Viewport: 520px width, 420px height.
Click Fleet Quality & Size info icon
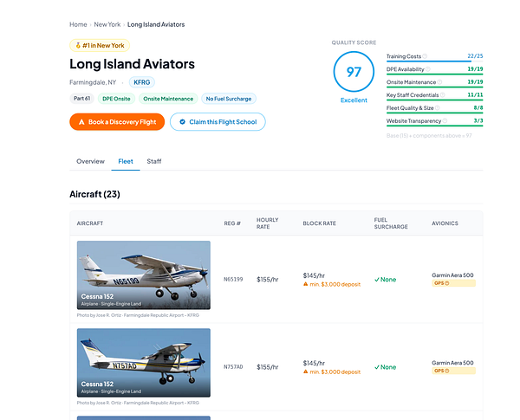tap(438, 108)
